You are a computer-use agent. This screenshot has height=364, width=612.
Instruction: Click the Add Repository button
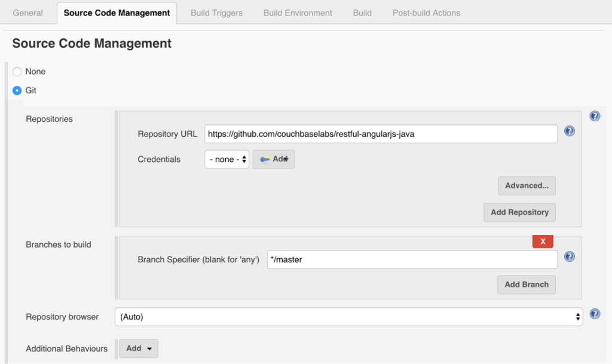(x=519, y=212)
